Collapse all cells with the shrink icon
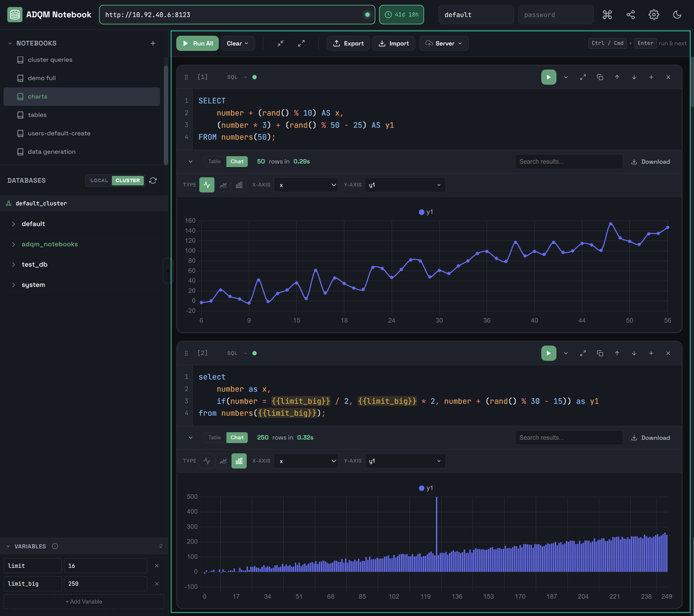Viewport: 694px width, 616px height. click(x=281, y=44)
